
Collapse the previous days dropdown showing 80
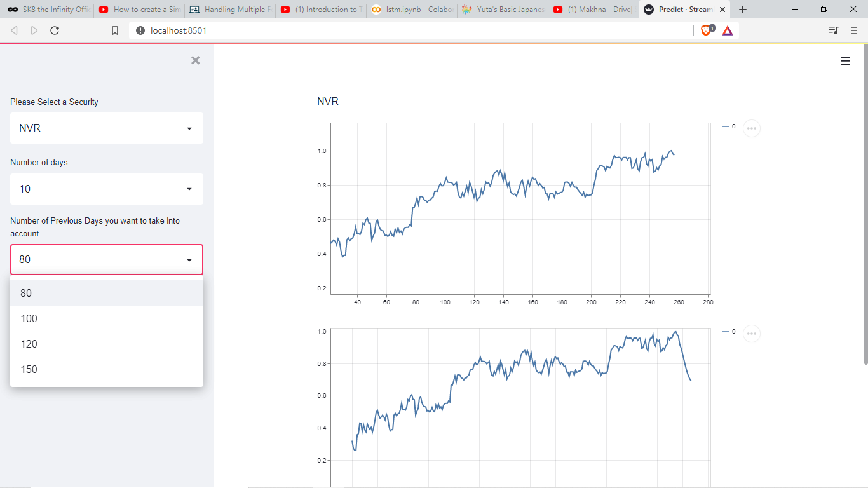click(x=189, y=260)
